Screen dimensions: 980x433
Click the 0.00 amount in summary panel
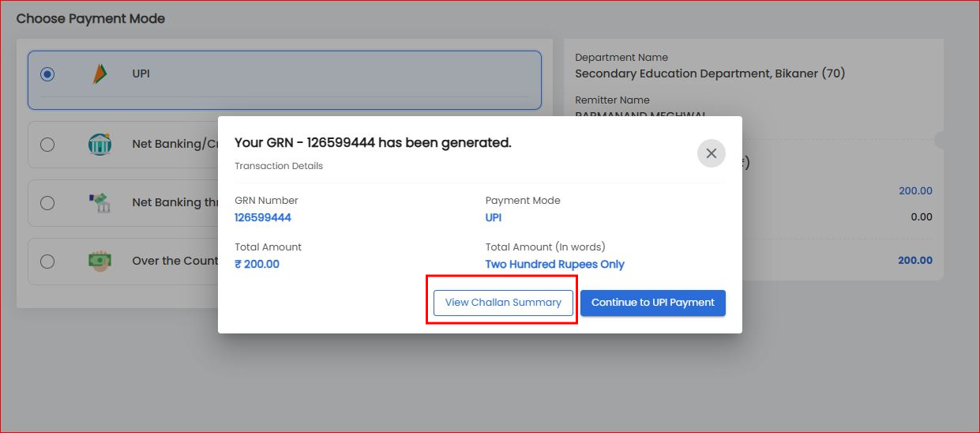922,217
